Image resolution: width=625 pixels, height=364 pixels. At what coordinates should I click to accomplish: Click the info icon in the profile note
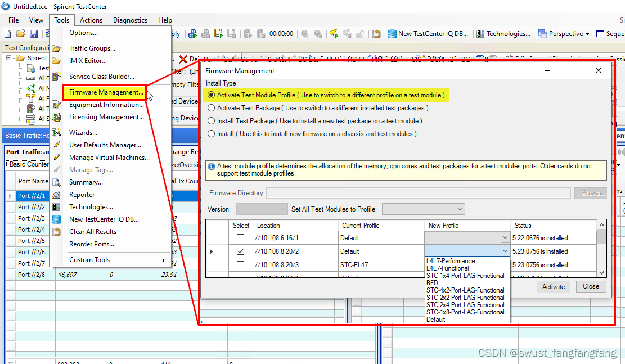(212, 167)
